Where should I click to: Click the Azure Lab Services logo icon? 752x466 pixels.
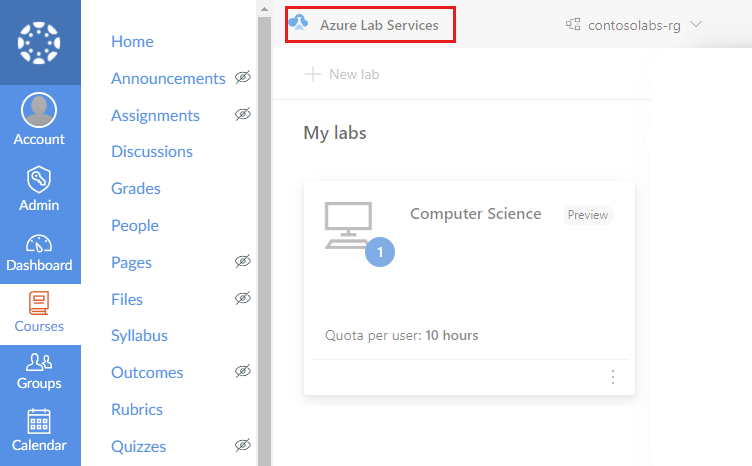[298, 24]
